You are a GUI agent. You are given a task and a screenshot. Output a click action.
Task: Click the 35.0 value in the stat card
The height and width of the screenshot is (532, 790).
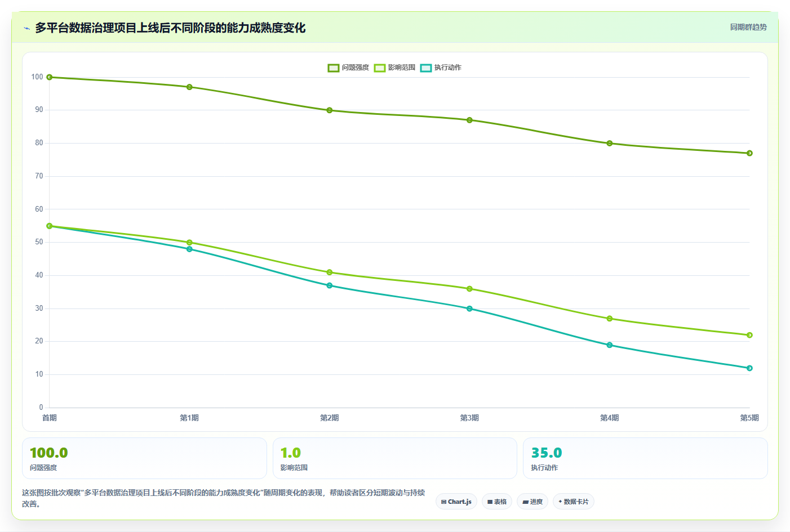pos(547,453)
